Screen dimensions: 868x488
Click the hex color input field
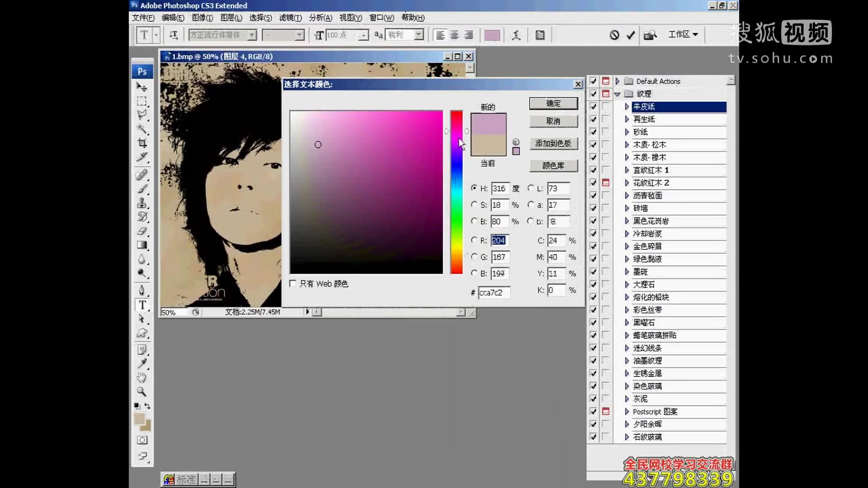tap(494, 292)
